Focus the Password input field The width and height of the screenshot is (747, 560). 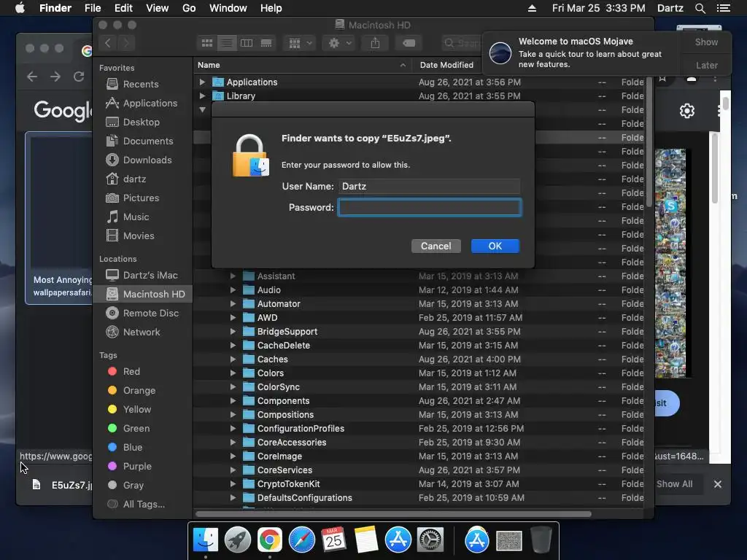click(429, 208)
